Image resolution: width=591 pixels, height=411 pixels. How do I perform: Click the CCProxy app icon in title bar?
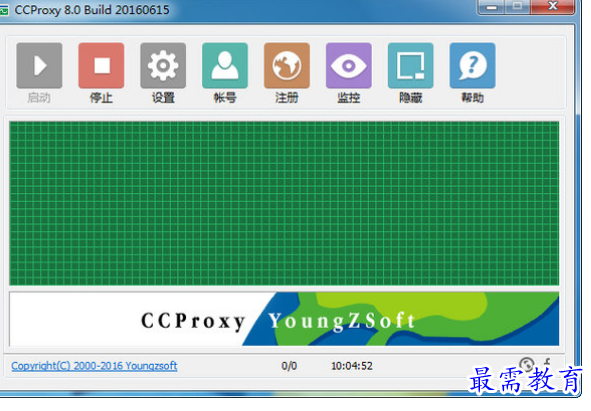point(4,11)
